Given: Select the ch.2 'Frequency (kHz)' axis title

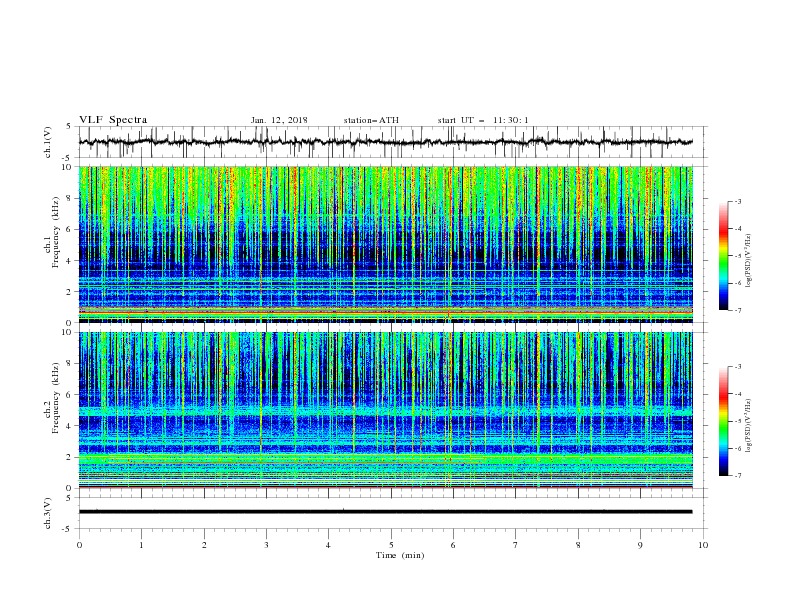Looking at the screenshot, I should pyautogui.click(x=56, y=398).
